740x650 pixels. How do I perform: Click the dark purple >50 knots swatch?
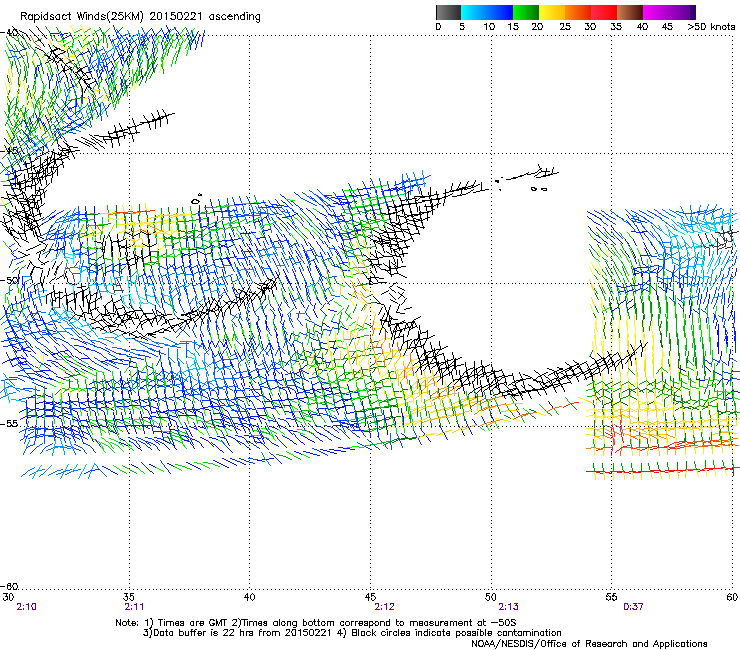tap(693, 12)
